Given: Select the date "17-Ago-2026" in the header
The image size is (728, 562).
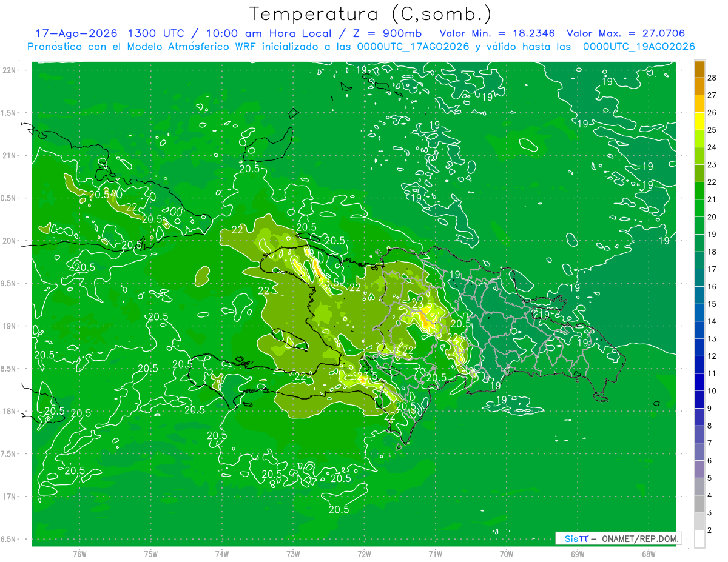Looking at the screenshot, I should pyautogui.click(x=76, y=33).
